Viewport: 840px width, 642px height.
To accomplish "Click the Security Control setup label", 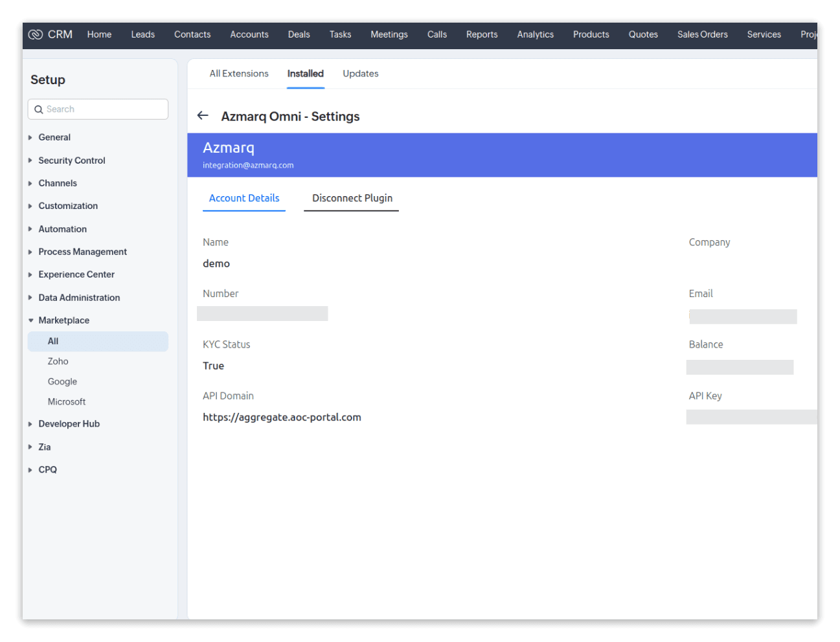I will [x=72, y=160].
